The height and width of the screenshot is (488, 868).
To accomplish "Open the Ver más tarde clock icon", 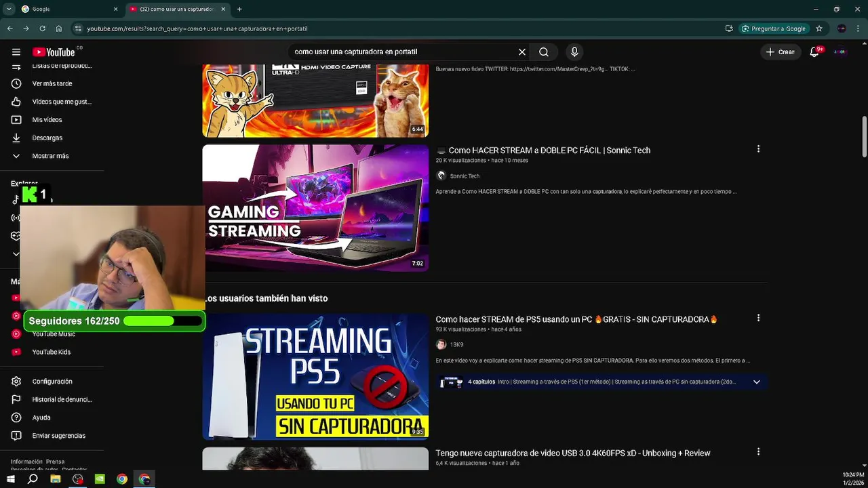I will coord(16,83).
